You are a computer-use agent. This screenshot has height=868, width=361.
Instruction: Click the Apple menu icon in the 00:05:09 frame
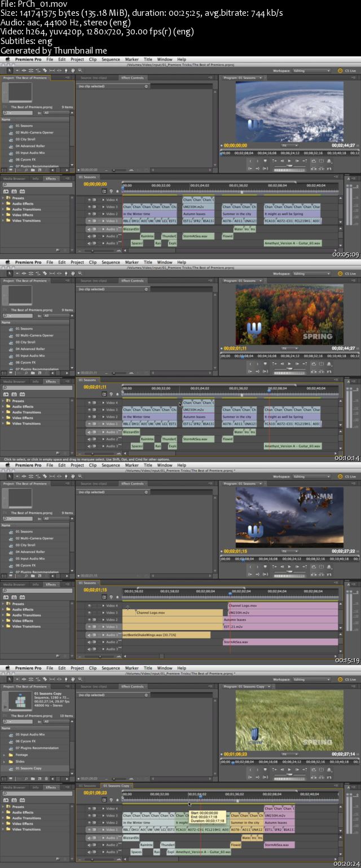pos(8,59)
